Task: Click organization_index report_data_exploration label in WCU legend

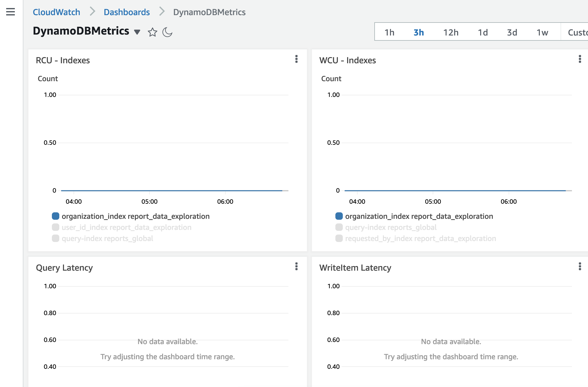Action: coord(419,216)
